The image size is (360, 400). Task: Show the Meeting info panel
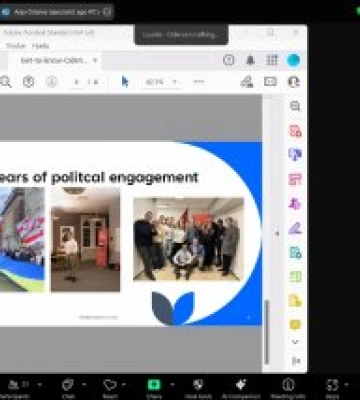288,388
